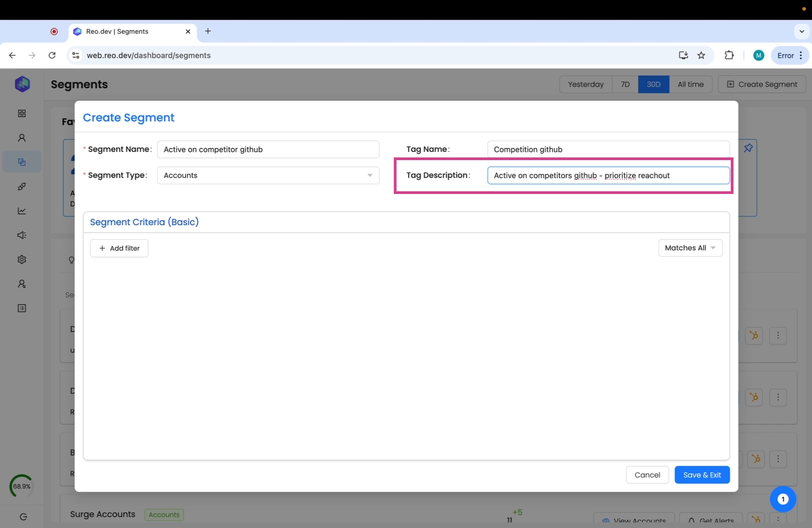This screenshot has width=812, height=528.
Task: Open the settings gear in sidebar
Action: point(22,260)
